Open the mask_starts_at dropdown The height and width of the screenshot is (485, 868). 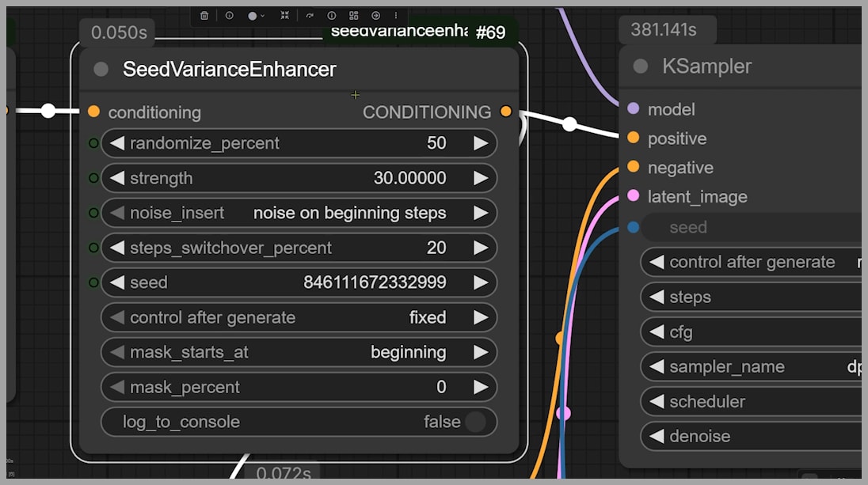click(x=299, y=352)
